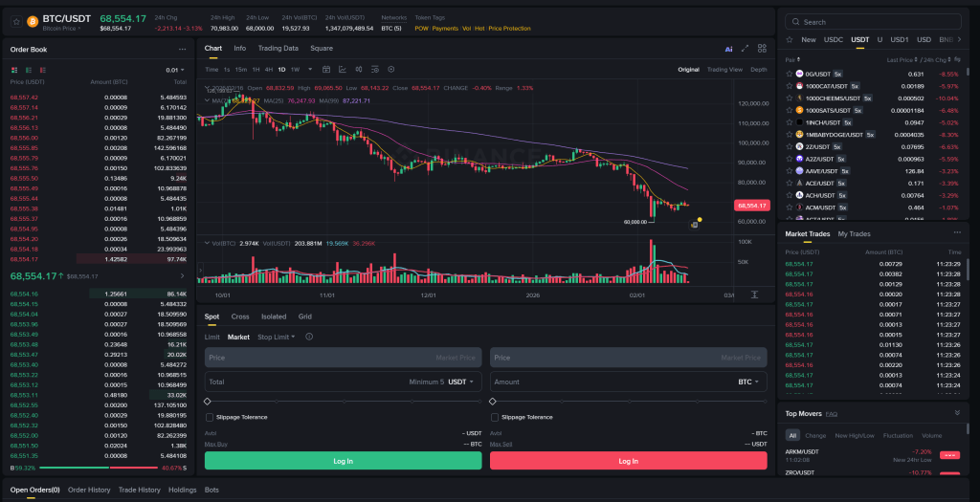Open Grid trading tab
This screenshot has width=980, height=502.
(305, 316)
